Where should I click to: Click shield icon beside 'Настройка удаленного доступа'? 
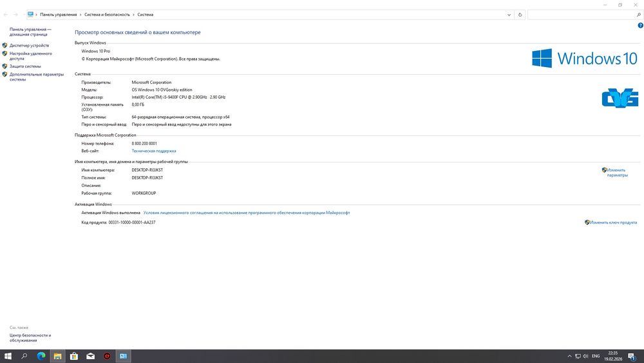tap(5, 54)
